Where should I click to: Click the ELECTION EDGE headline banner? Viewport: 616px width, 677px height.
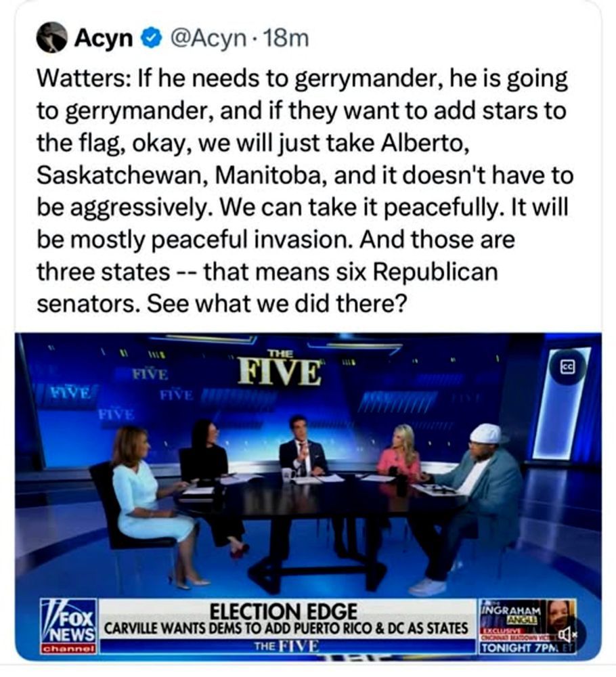[x=284, y=610]
